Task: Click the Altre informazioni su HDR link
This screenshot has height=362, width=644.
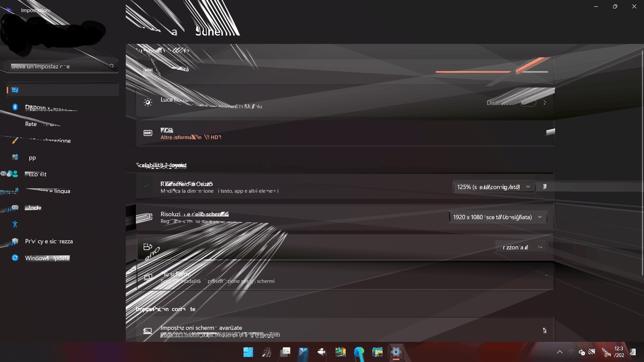Action: (x=191, y=137)
